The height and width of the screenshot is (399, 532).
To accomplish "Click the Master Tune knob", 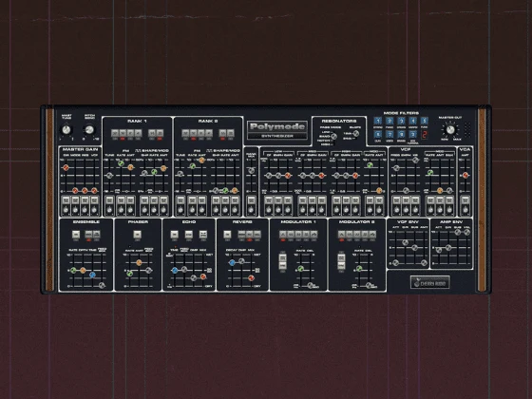I will pyautogui.click(x=66, y=129).
